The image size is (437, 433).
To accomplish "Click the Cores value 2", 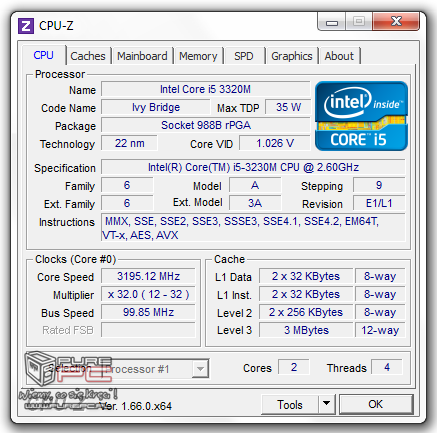I will (x=294, y=367).
